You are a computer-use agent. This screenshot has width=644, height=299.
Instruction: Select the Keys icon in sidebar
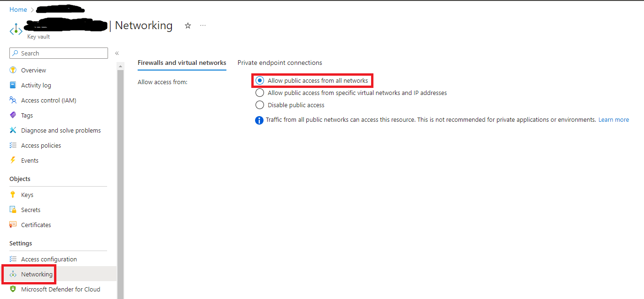[12, 194]
